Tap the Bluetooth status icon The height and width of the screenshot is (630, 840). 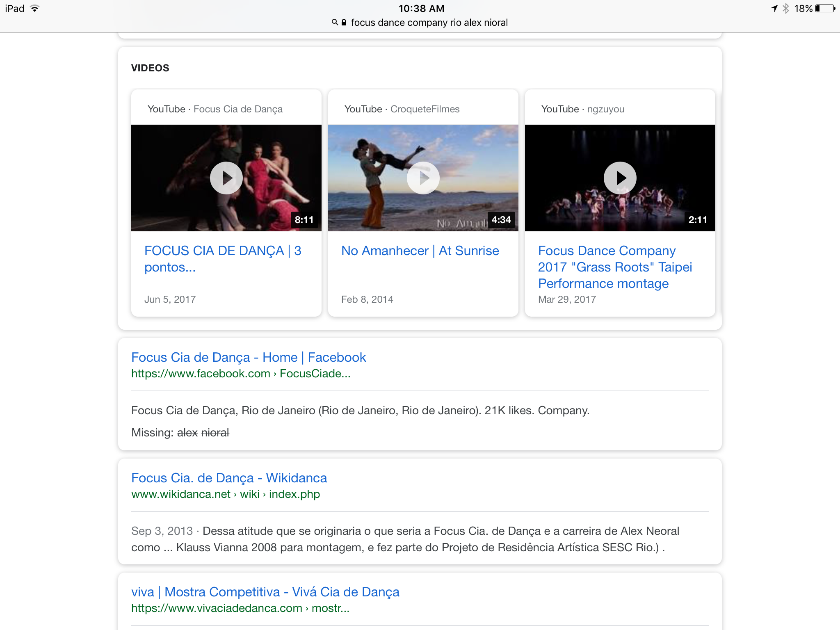[785, 9]
